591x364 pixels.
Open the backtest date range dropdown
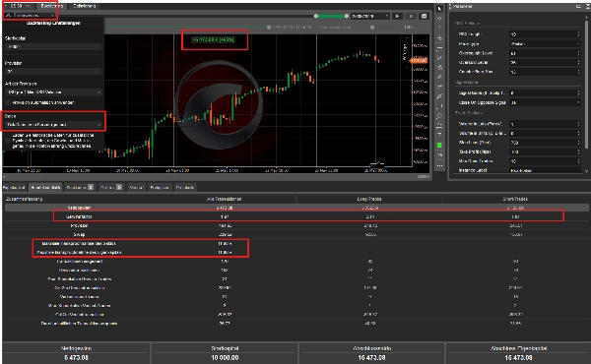[370, 16]
